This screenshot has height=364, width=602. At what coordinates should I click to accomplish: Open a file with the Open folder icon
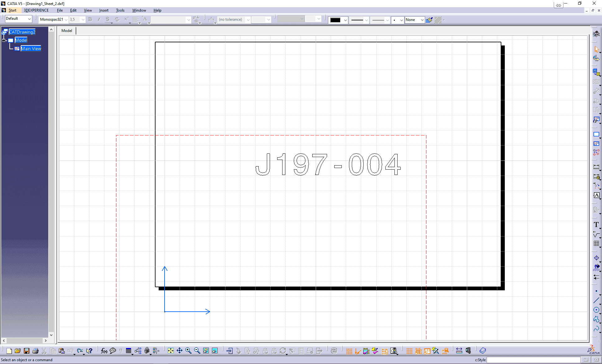pyautogui.click(x=18, y=351)
